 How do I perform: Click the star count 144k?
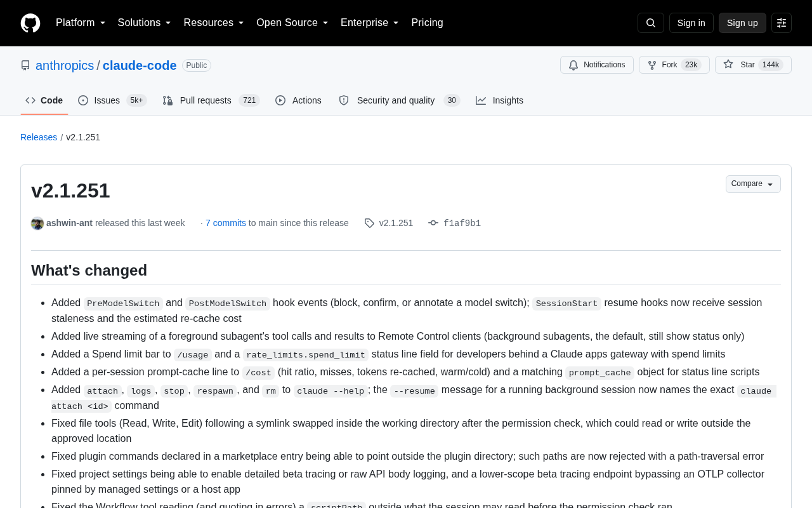pos(771,65)
